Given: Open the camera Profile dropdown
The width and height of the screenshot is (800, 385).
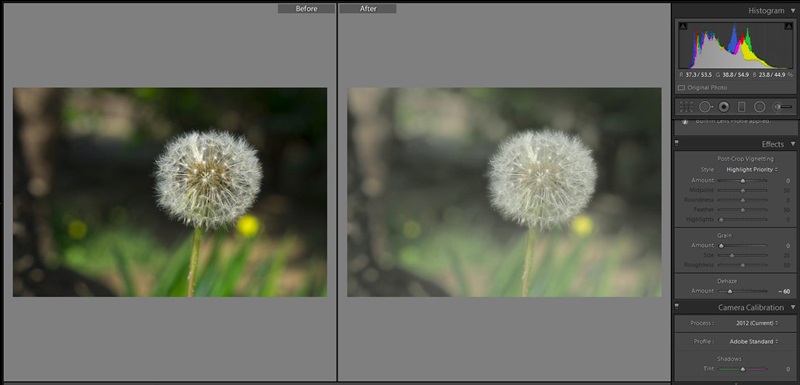Looking at the screenshot, I should coord(754,342).
